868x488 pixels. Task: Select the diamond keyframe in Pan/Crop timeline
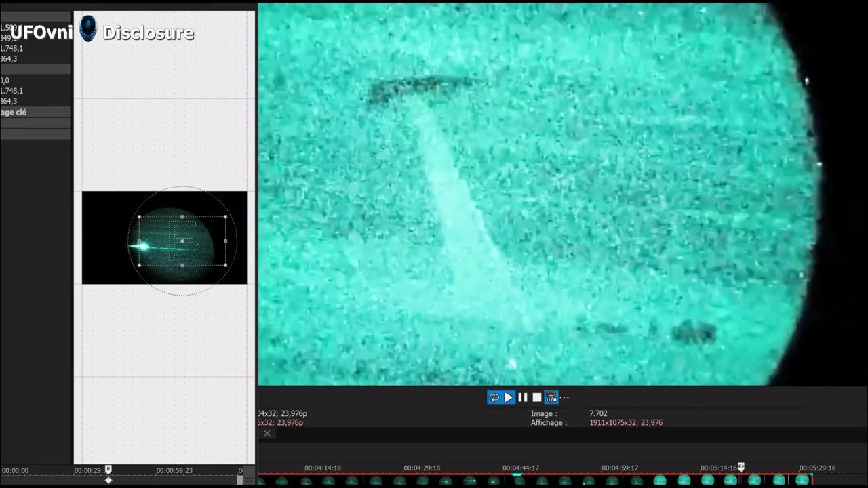click(x=108, y=480)
